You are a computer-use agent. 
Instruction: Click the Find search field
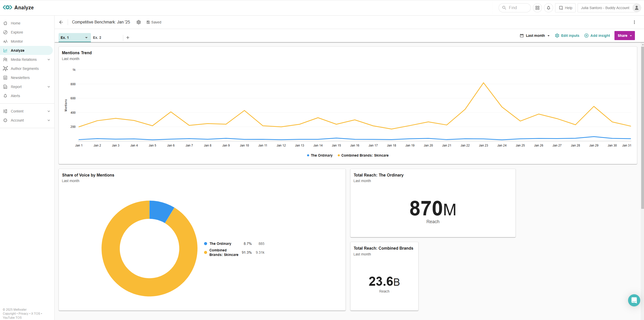tap(515, 8)
